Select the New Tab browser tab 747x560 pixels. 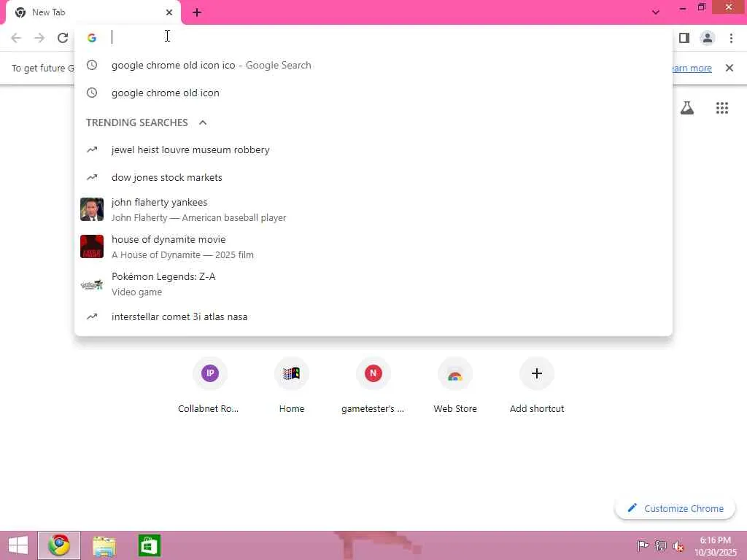pyautogui.click(x=93, y=12)
